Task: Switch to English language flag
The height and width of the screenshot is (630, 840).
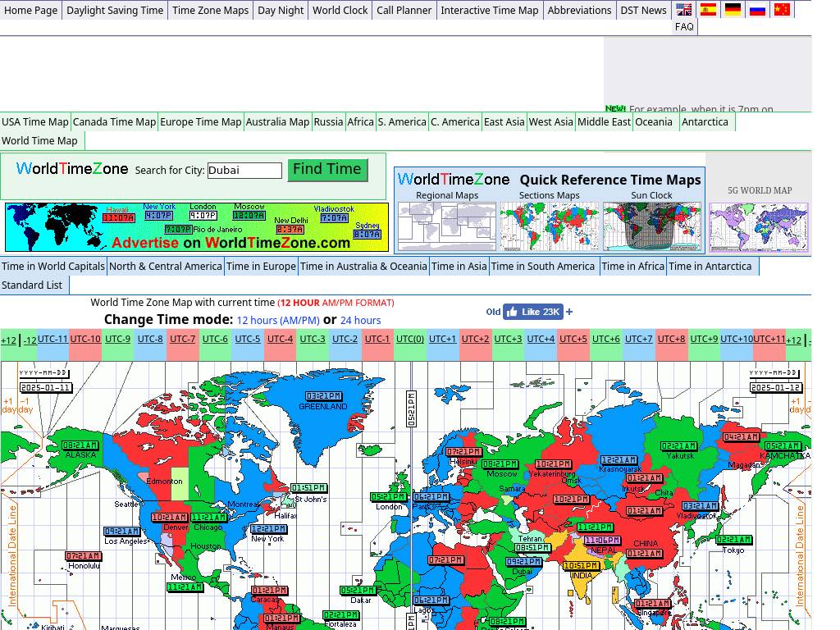Action: point(683,10)
